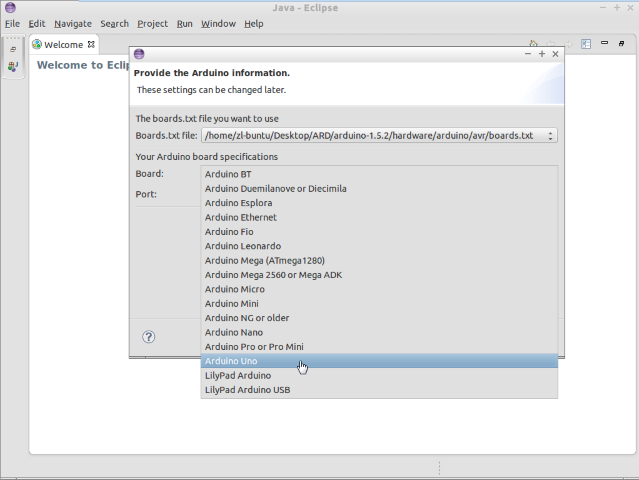Choose Arduino Pro or Pro Mini
639x480 pixels.
pos(379,347)
